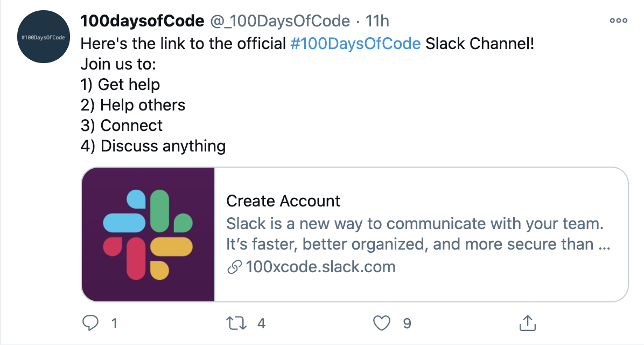
Task: Select the 100daysofCode profile avatar
Action: (x=43, y=37)
